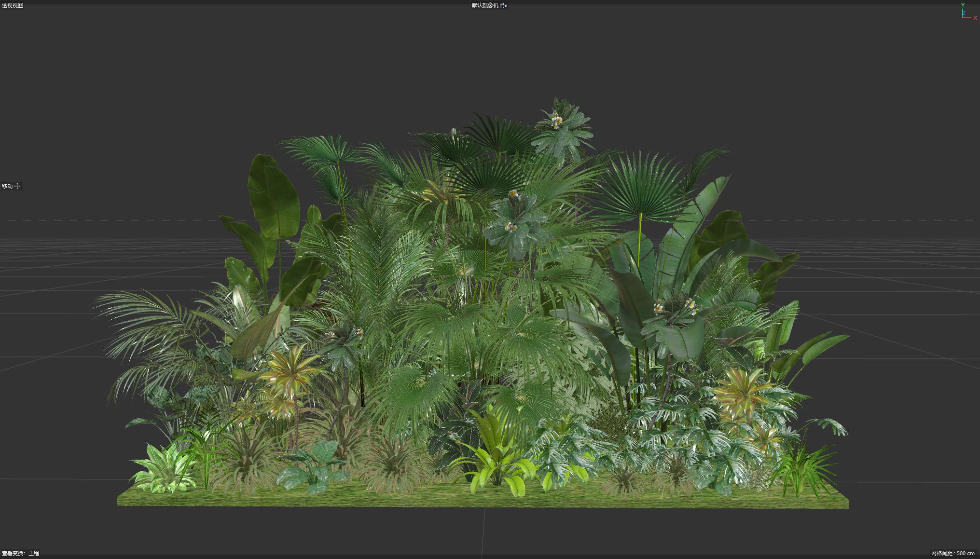This screenshot has height=559, width=980.
Task: Click the 网格间距 500 cm readout
Action: point(952,553)
